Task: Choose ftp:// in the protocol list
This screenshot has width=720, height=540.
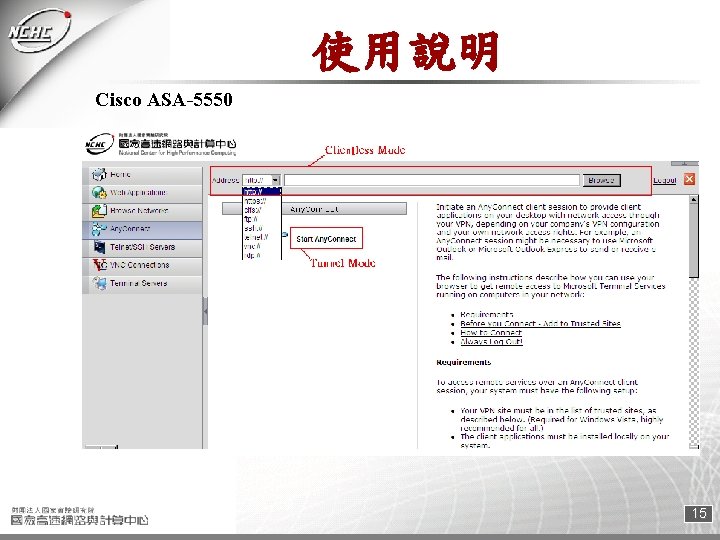Action: click(262, 219)
